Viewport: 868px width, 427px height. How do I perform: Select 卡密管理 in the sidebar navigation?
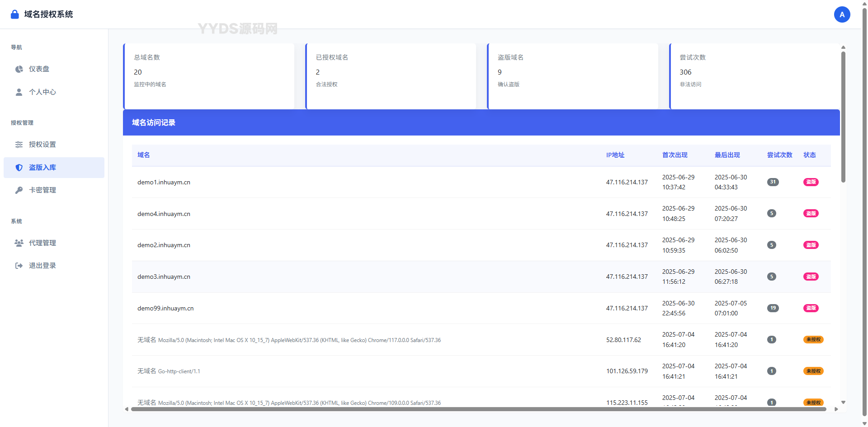(x=42, y=190)
